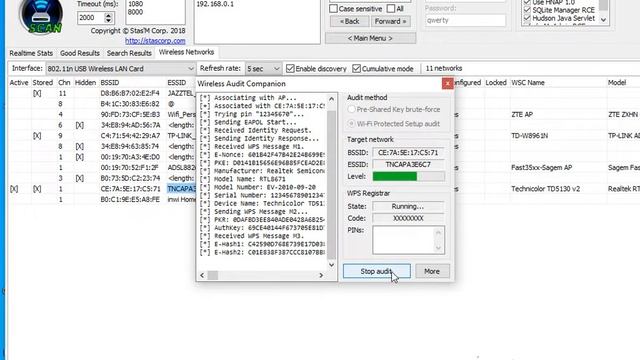Sort by the Chn column header
Viewport: 640px width, 360px height.
(x=64, y=82)
